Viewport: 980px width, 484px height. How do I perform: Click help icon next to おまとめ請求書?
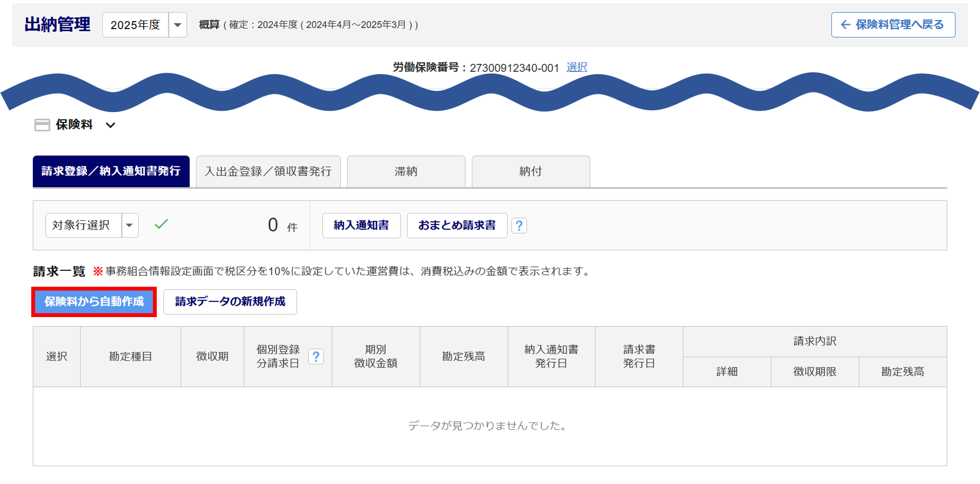(519, 226)
